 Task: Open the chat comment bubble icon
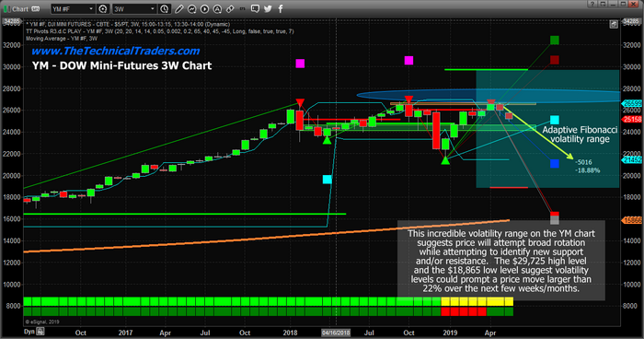click(255, 8)
